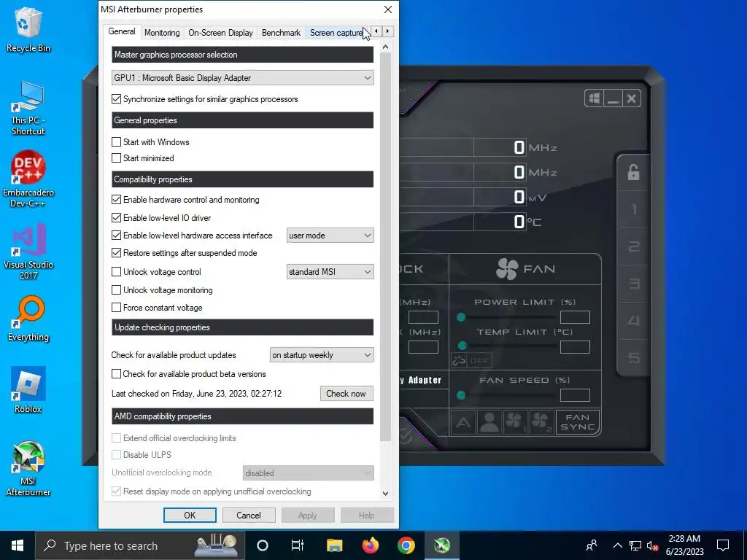This screenshot has width=747, height=560.
Task: Click the Fan Speed value field
Action: (575, 395)
